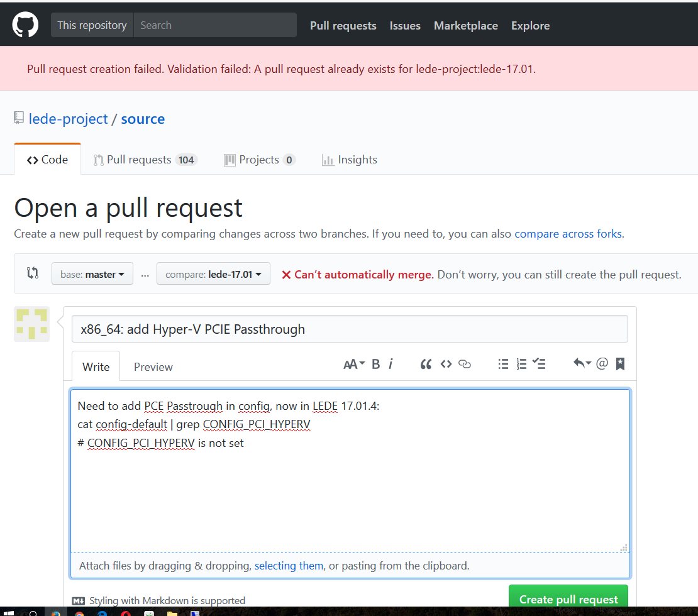Focus the repository Search field
Screen dimensions: 698x616
coord(215,25)
